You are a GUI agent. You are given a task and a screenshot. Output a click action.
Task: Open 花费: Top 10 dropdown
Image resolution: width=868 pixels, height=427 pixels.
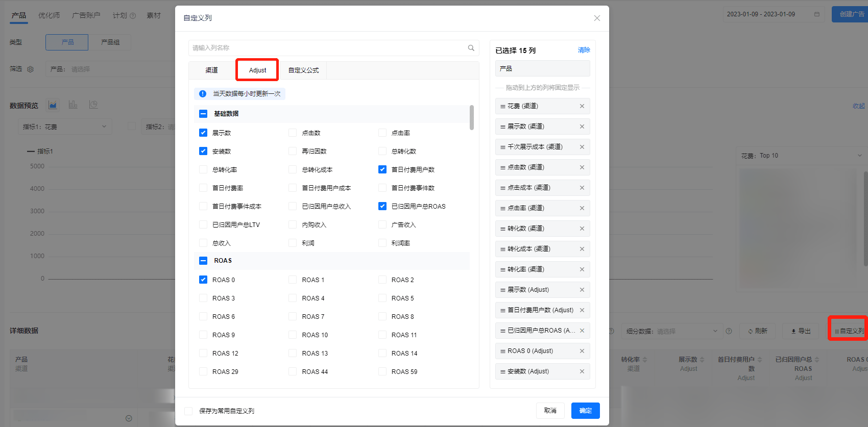pyautogui.click(x=801, y=156)
